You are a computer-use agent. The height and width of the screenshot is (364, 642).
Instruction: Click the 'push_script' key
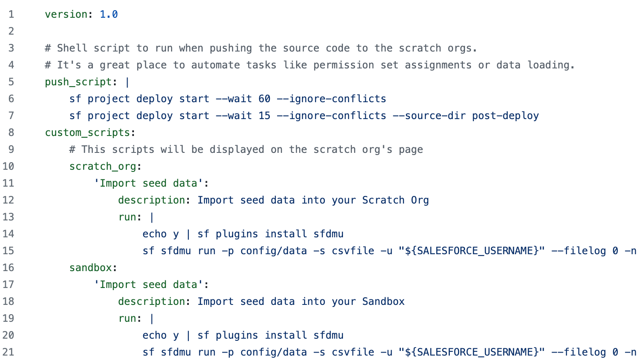click(x=78, y=82)
